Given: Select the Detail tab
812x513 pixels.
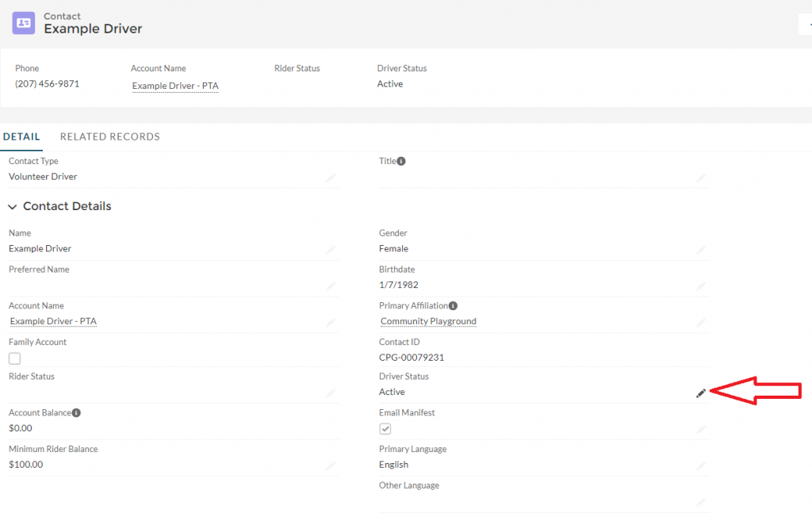Looking at the screenshot, I should (21, 136).
